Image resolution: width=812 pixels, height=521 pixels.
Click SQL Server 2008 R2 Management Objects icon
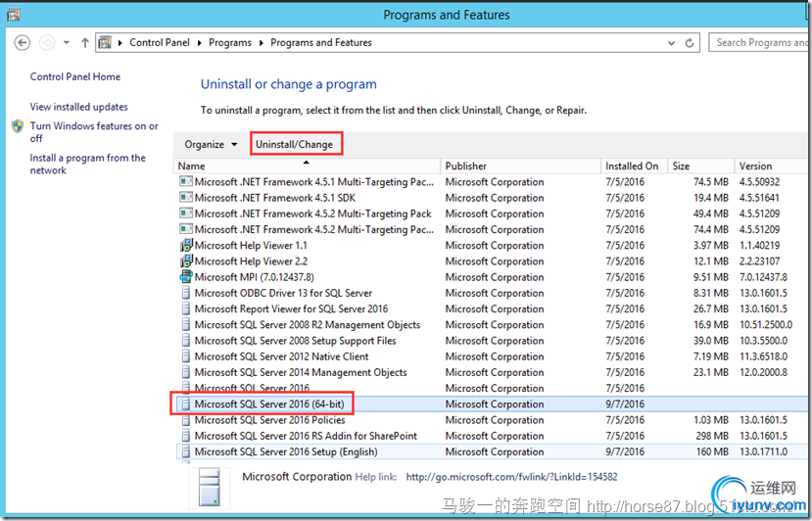click(185, 325)
